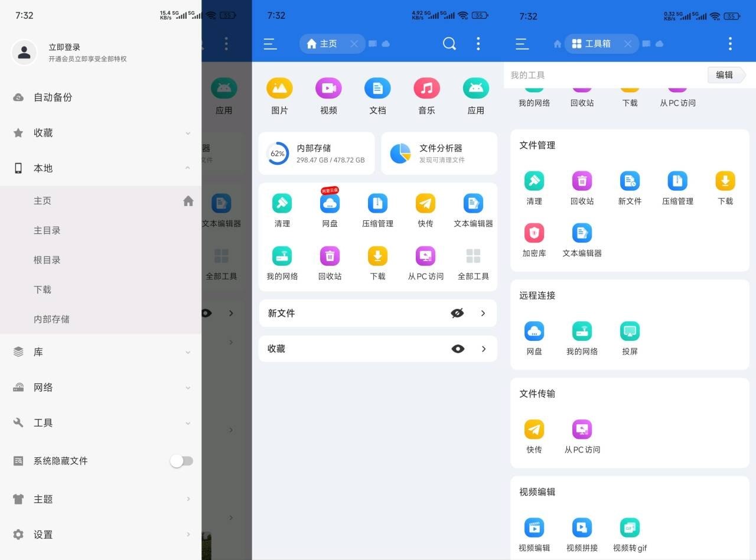This screenshot has height=560, width=756.
Task: Toggle the 系统隐藏文件 switch
Action: point(181,461)
